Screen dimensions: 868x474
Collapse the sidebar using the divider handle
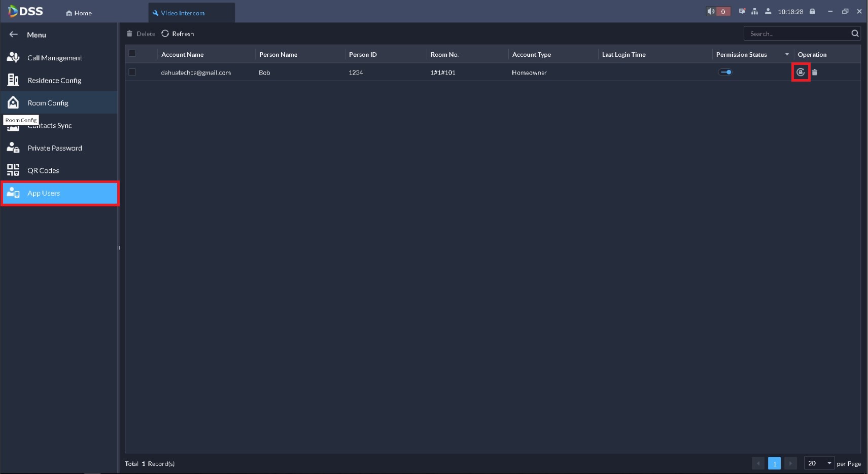[x=119, y=248]
